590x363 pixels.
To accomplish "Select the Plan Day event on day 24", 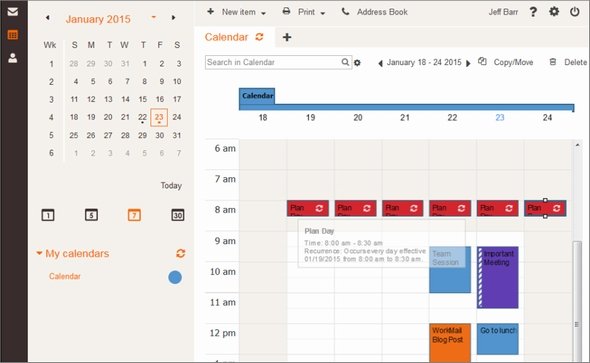I will click(x=545, y=208).
